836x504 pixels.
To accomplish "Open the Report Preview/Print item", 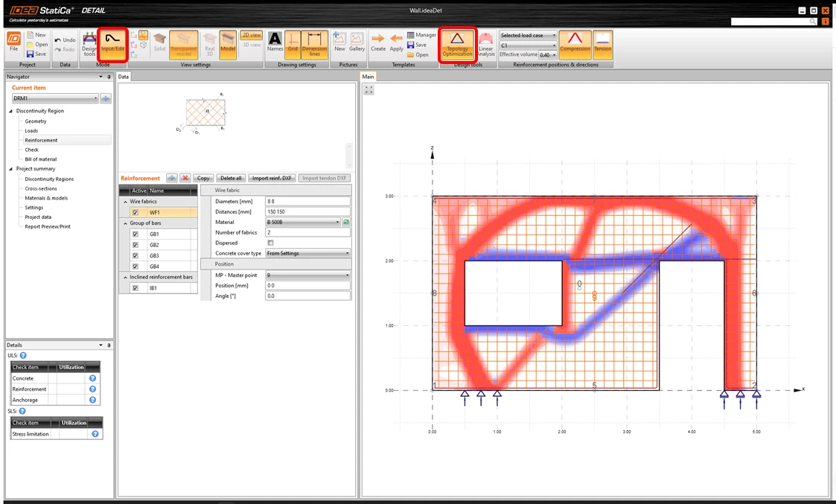I will tap(48, 226).
